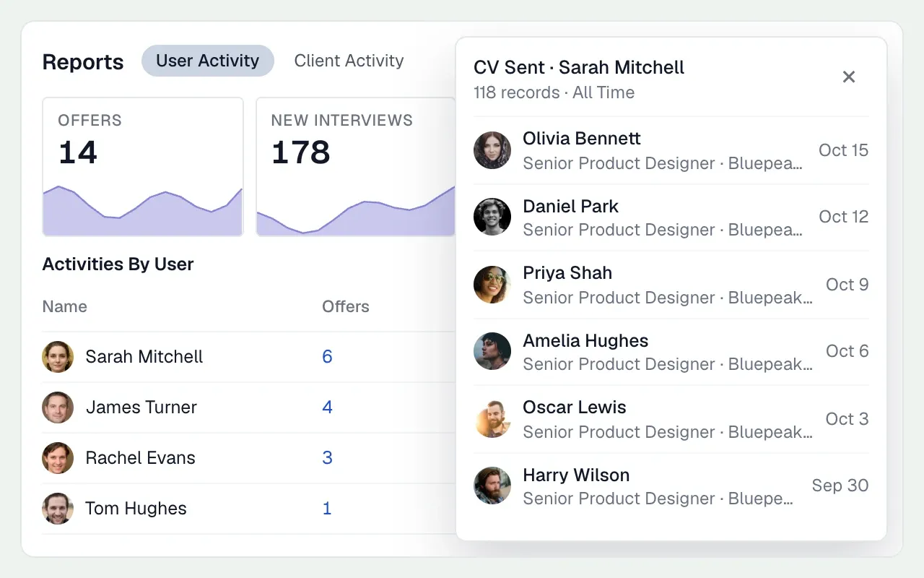Screen dimensions: 924x578
Task: Close the CV Sent popup panel
Action: click(x=849, y=77)
